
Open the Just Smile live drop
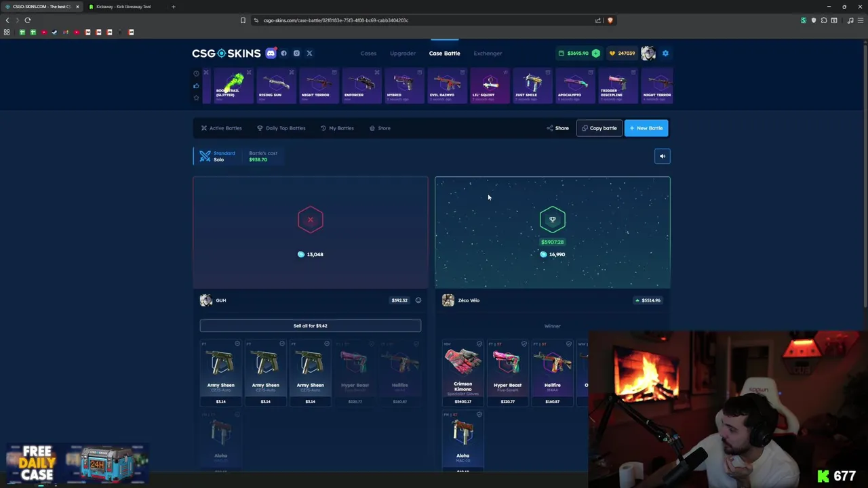pos(532,85)
